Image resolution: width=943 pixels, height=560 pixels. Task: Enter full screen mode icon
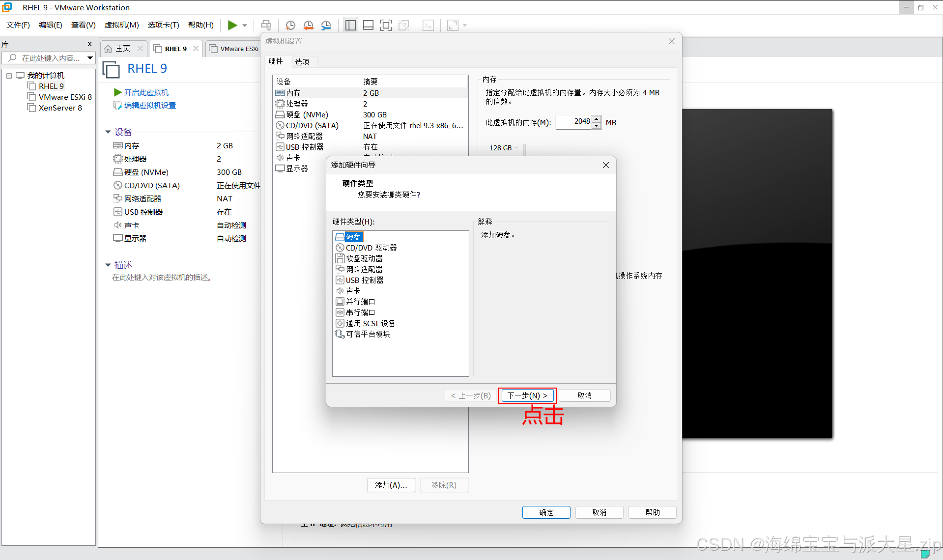[386, 25]
